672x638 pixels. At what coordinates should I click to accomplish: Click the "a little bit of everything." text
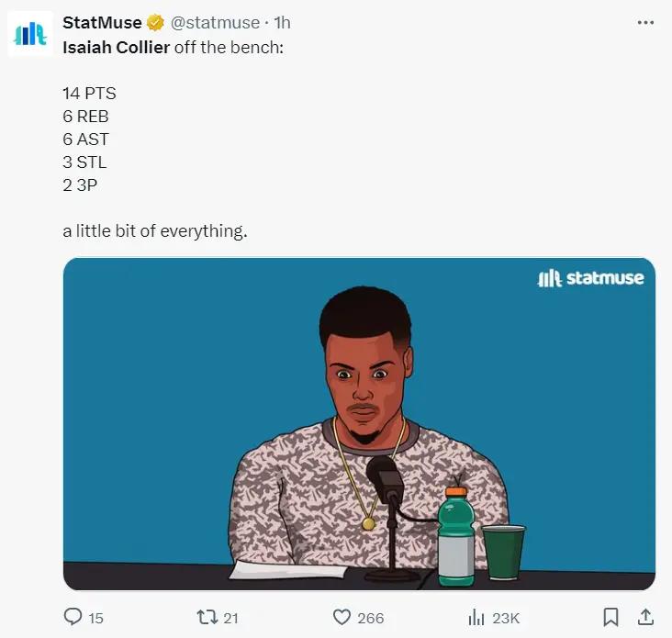(x=155, y=230)
